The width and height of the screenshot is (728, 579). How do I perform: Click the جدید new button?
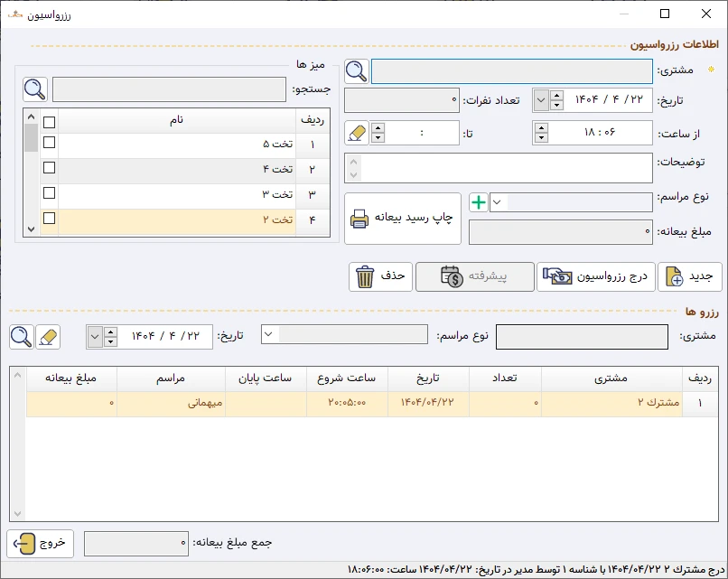pyautogui.click(x=690, y=276)
